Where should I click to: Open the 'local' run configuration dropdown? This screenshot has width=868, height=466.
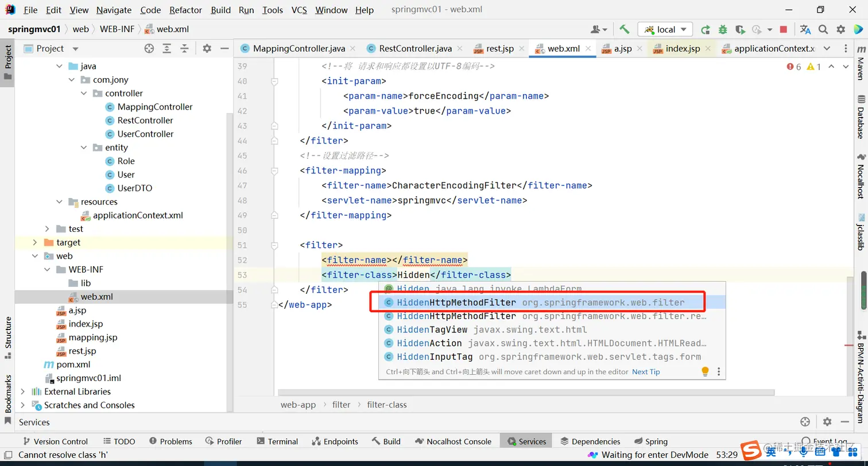[x=665, y=29]
